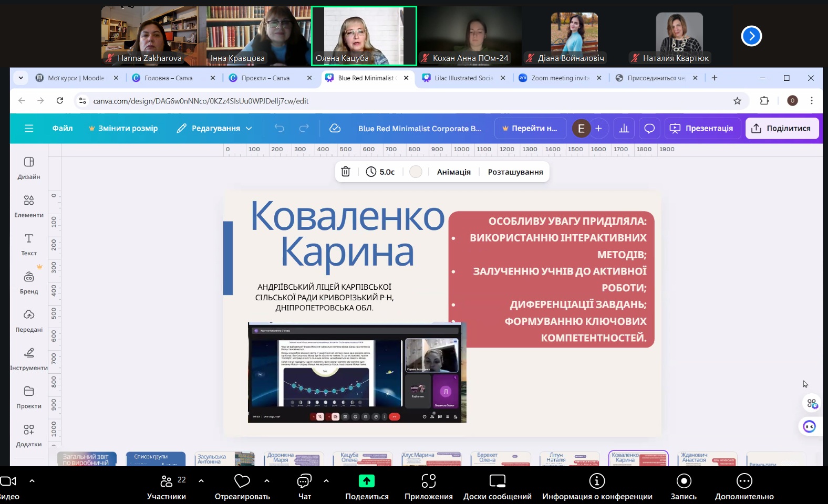Bookmark this page with star icon
Screen dimensions: 828x504
pyautogui.click(x=737, y=101)
